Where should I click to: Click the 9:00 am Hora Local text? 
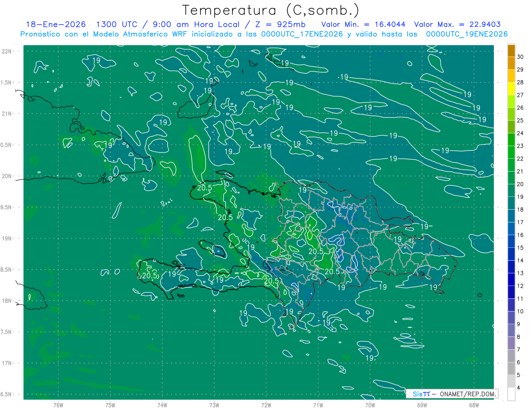(195, 24)
